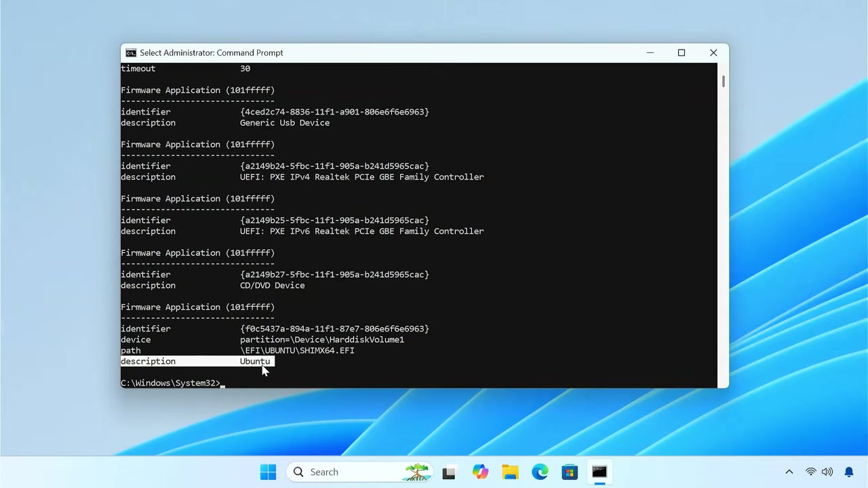Click the Select Administrator: Command Prompt title
Screen dimensions: 868x488
click(x=212, y=53)
